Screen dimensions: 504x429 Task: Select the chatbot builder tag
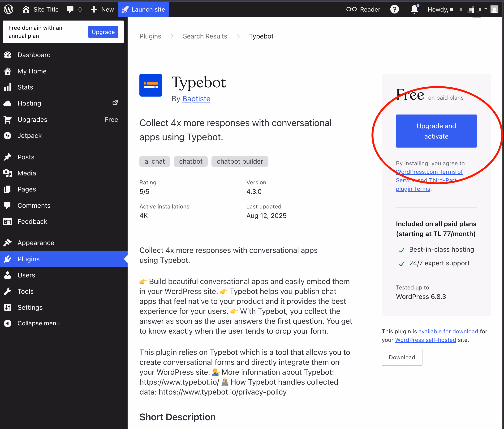[240, 161]
